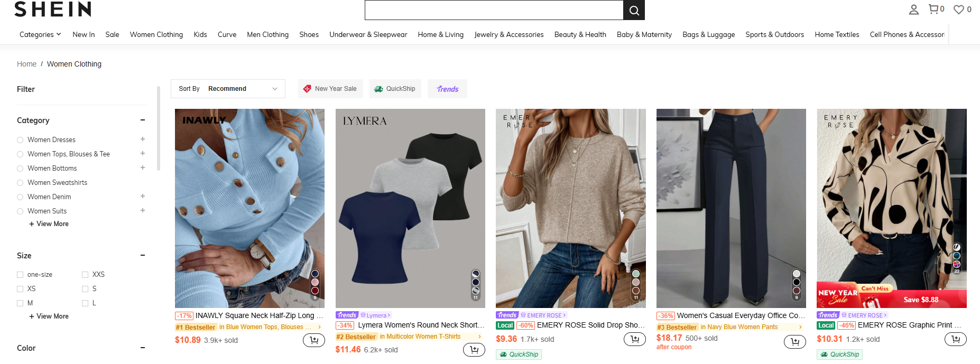Click View More under Category

(49, 224)
